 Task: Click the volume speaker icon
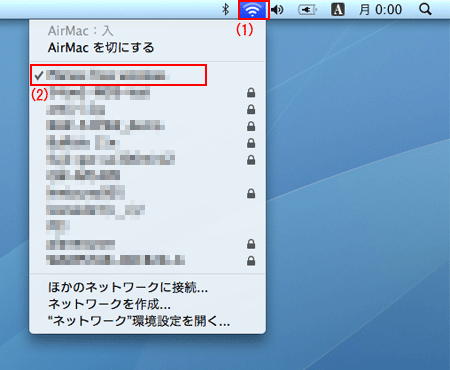click(277, 10)
